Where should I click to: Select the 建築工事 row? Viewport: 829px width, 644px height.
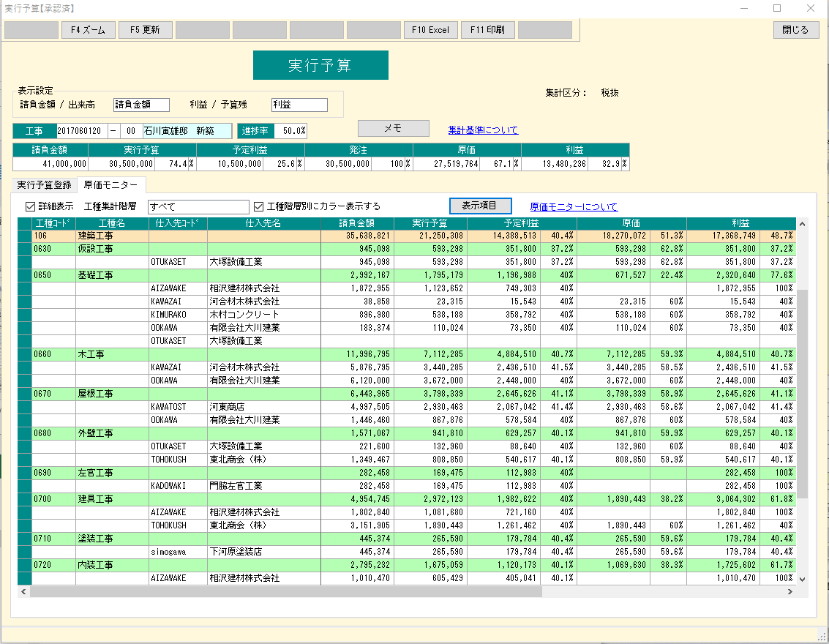click(407, 236)
